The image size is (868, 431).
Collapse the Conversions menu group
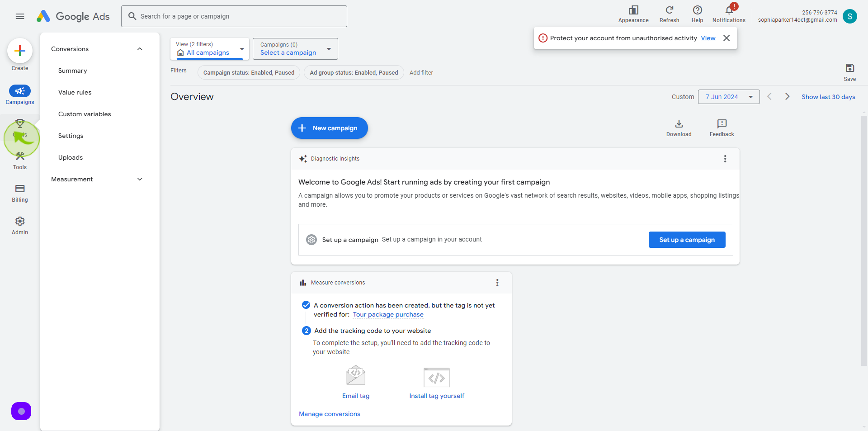coord(140,49)
